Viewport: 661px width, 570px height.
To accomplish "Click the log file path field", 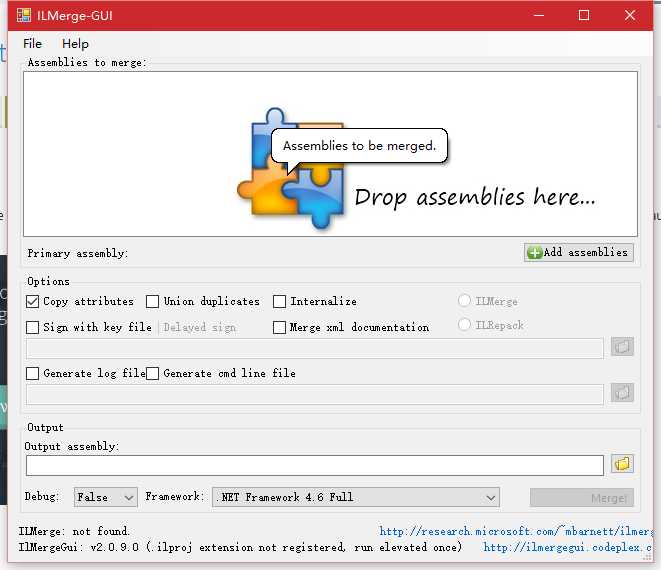I will [x=314, y=395].
